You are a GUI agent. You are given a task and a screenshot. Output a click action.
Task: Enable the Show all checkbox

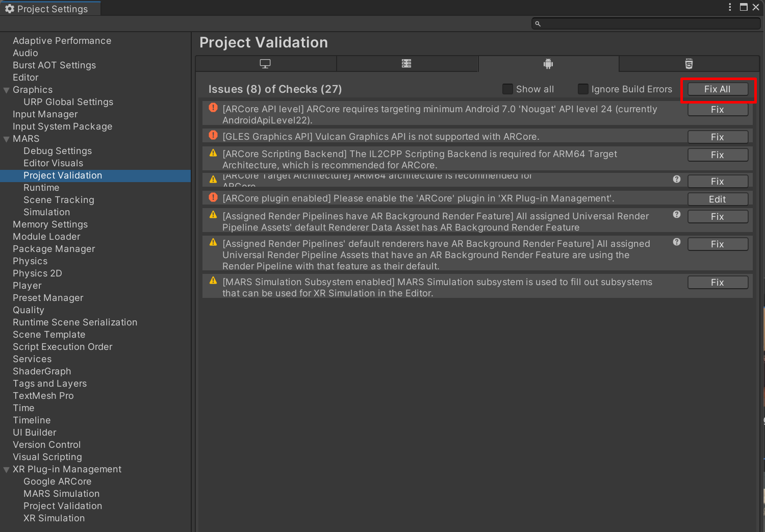(x=507, y=89)
